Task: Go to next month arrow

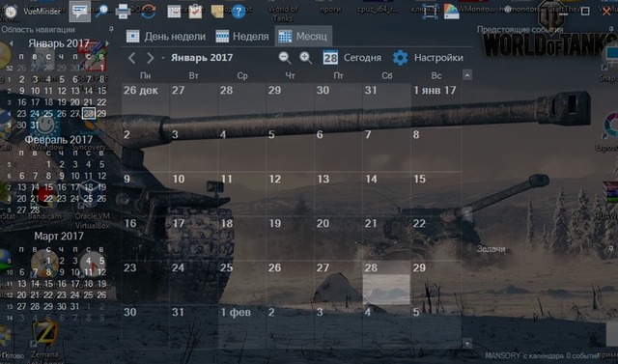Action: tap(151, 58)
